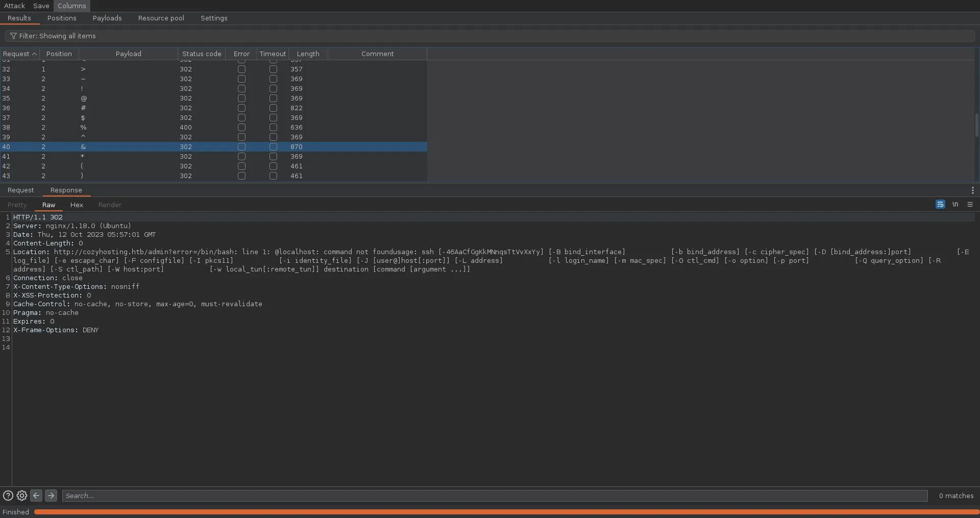Open the Attack menu
The width and height of the screenshot is (980, 518).
[x=14, y=6]
